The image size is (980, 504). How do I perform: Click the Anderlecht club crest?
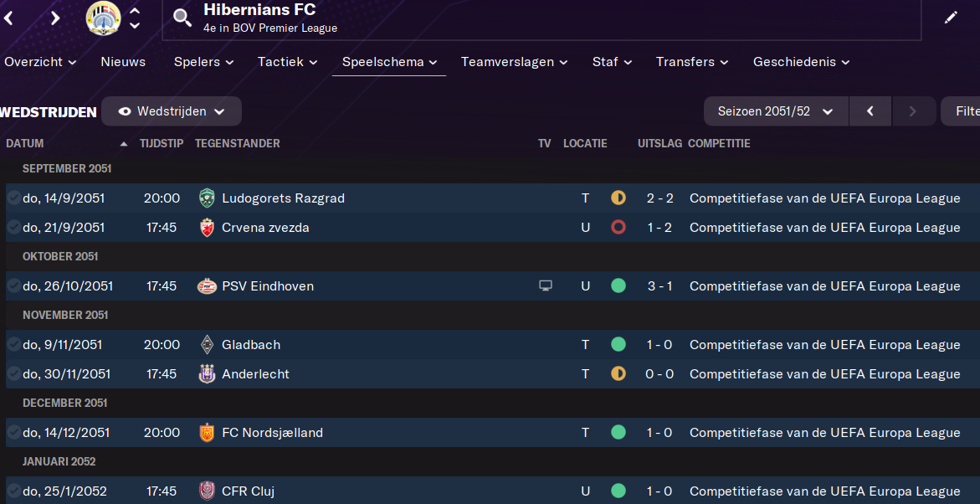pos(207,374)
